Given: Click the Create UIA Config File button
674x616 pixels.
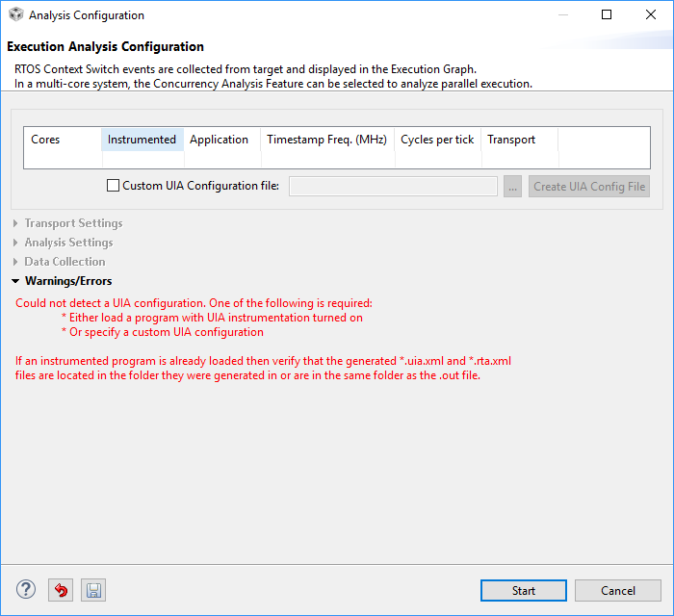Looking at the screenshot, I should (589, 187).
